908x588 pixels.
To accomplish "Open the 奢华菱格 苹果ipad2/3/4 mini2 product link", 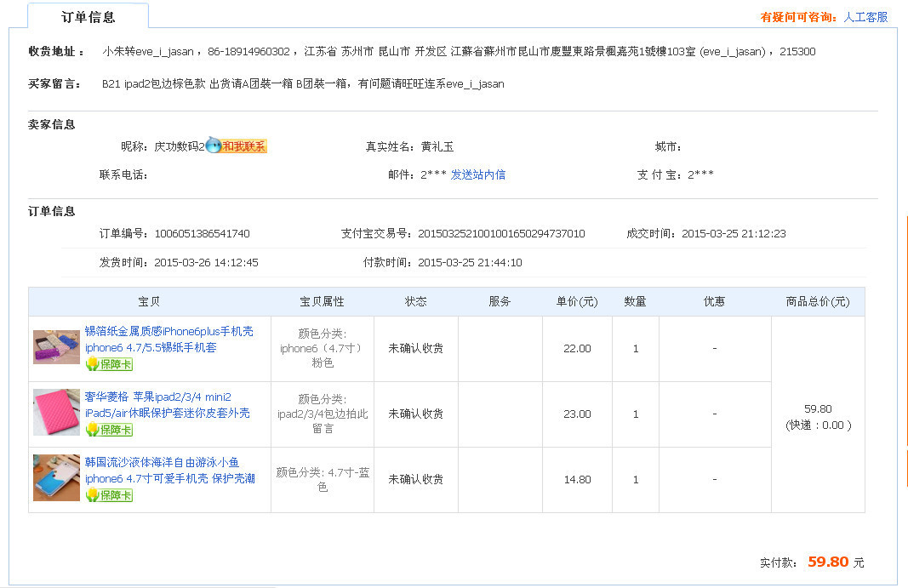I will pos(157,397).
